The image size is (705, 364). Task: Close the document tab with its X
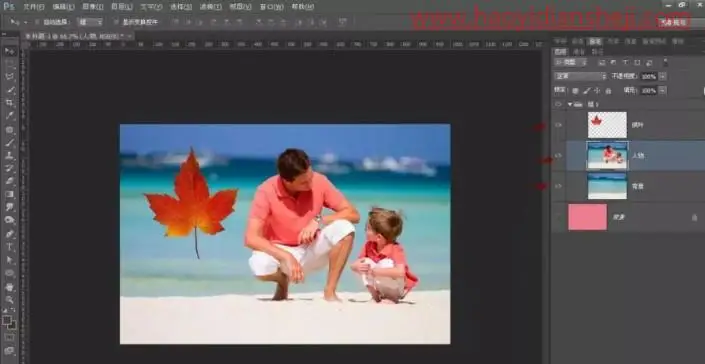[129, 36]
